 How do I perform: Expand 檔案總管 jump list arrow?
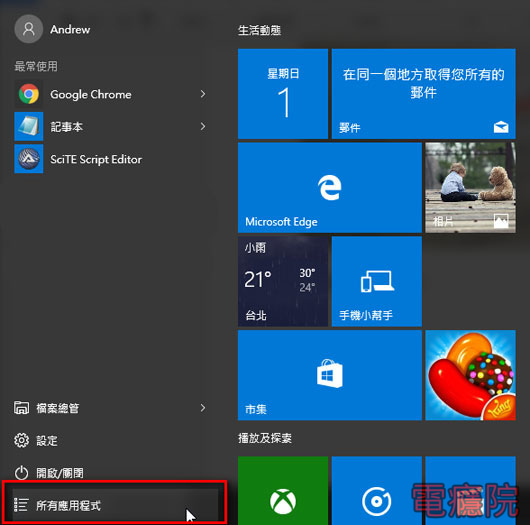click(203, 408)
